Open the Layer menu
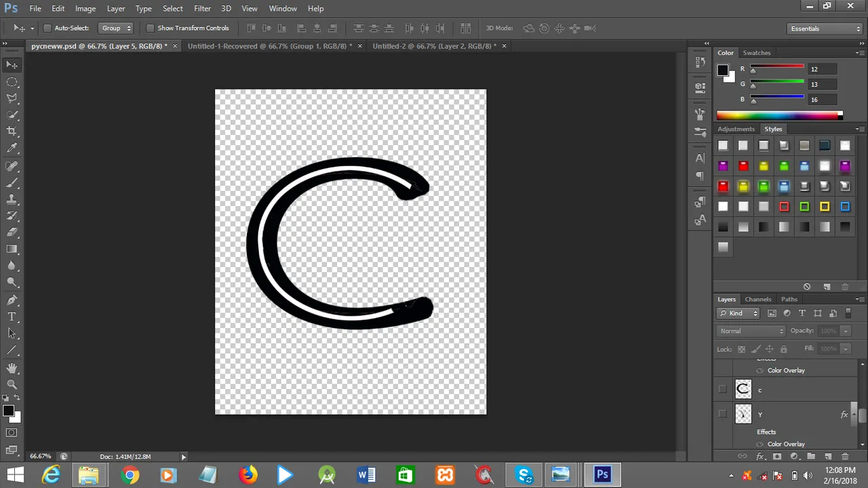 tap(116, 8)
